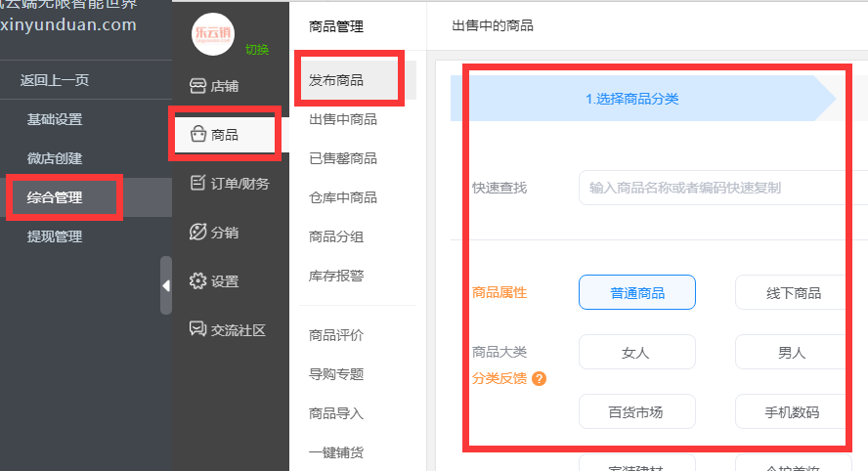Open 订单/财务 via its icon

click(x=197, y=183)
